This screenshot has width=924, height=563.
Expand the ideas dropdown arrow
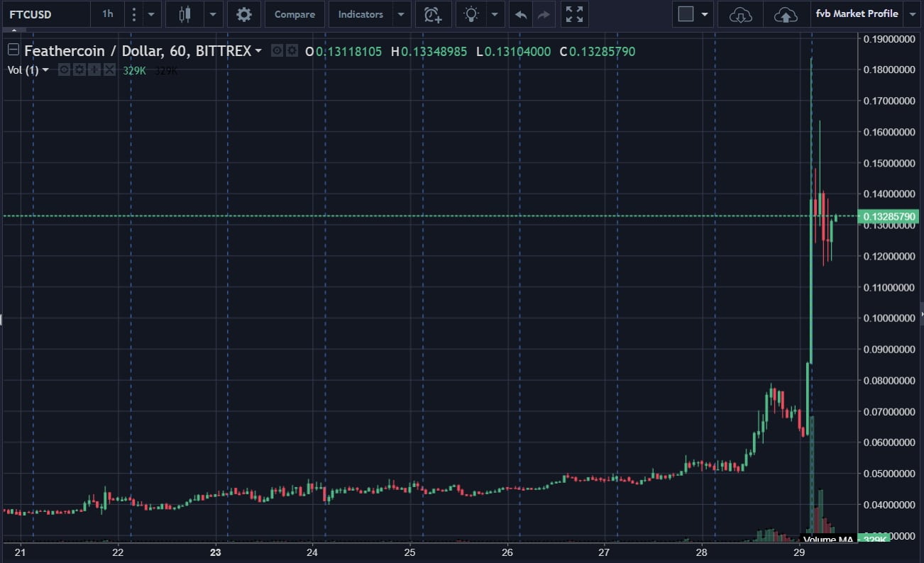(495, 14)
